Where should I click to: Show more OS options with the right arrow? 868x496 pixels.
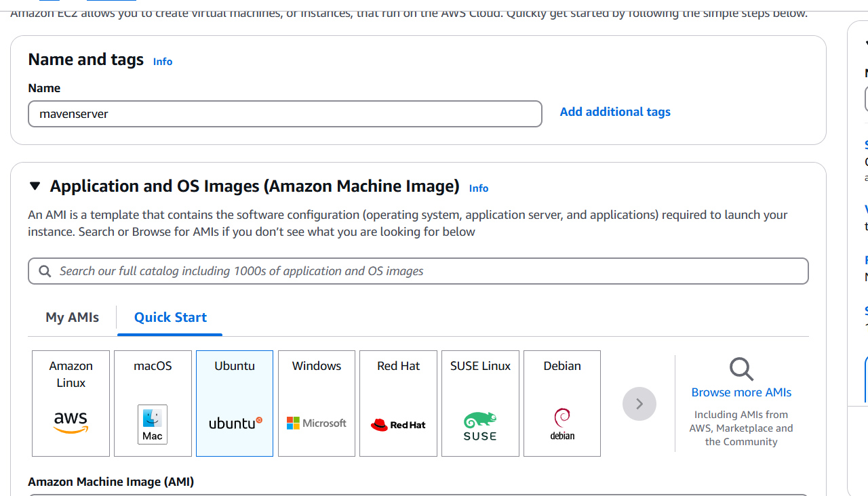(x=639, y=404)
